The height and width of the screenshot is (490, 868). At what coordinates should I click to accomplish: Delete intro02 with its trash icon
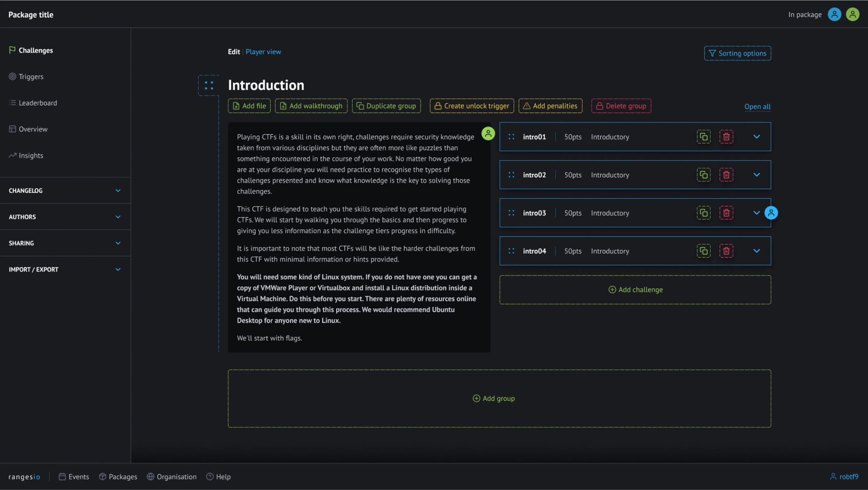tap(727, 175)
